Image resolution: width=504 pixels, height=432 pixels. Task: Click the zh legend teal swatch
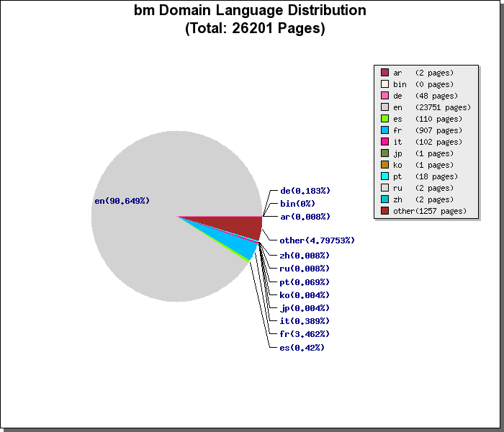click(384, 199)
